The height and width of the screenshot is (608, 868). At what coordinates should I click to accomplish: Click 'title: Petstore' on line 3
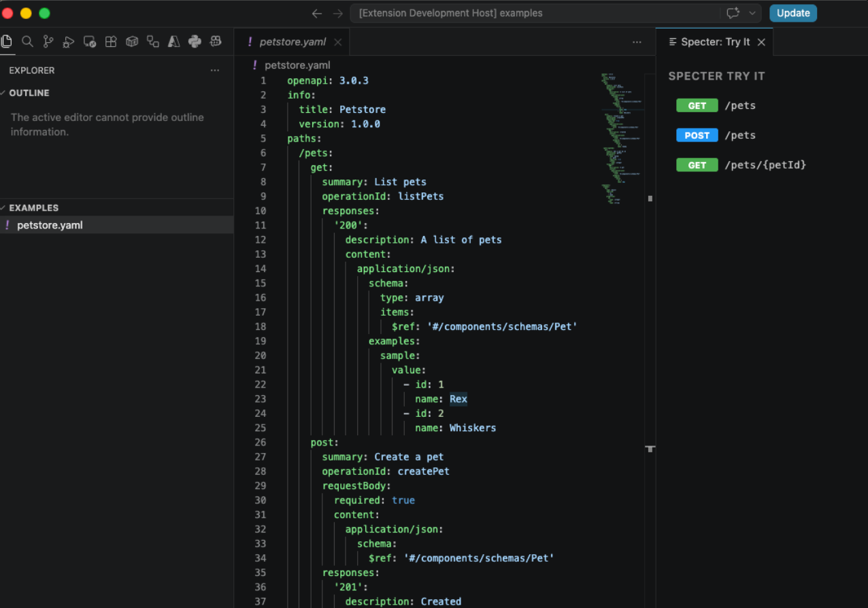[x=342, y=109]
